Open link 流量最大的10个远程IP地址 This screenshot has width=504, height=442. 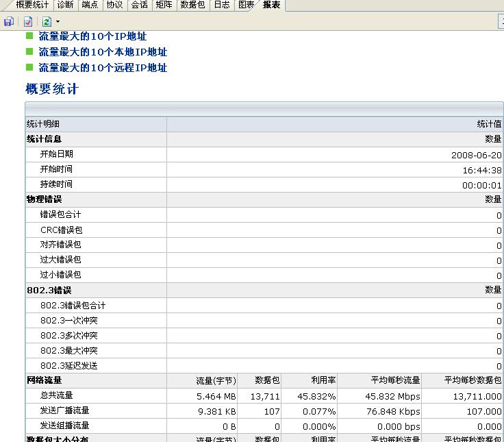tap(103, 68)
